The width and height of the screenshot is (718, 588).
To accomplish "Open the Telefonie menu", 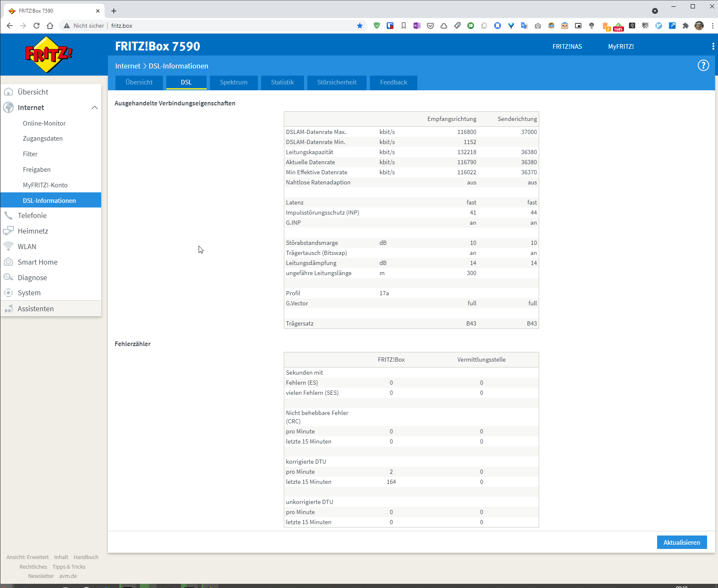I will 32,215.
